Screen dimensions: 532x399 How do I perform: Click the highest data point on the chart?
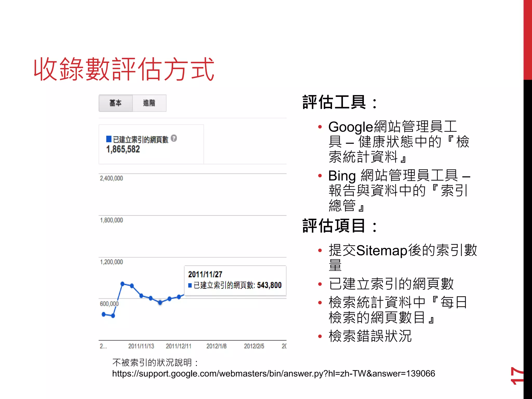coord(123,284)
